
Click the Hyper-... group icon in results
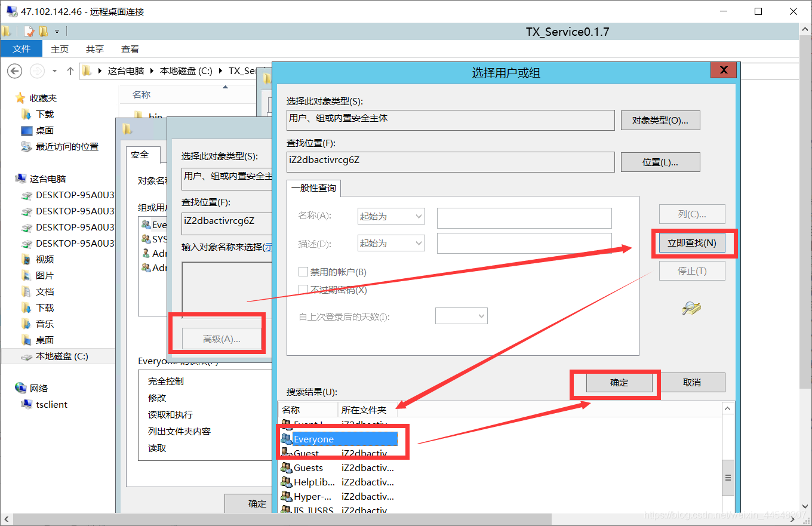[286, 496]
